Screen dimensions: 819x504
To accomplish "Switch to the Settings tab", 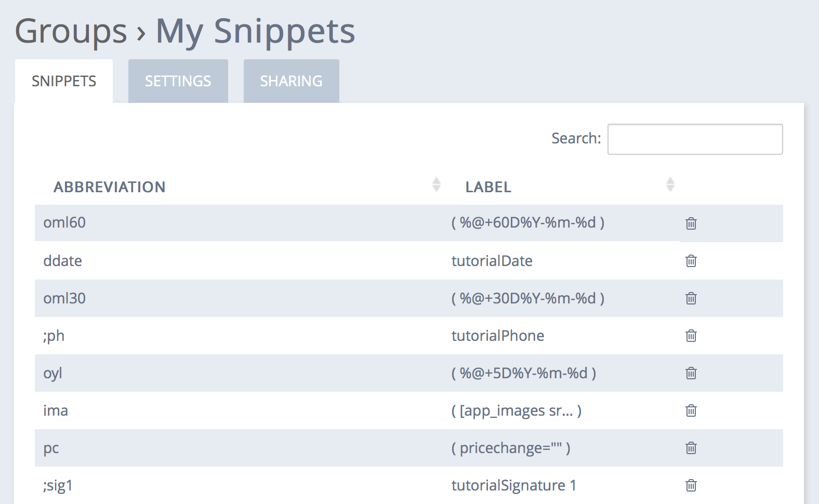I will pos(178,81).
